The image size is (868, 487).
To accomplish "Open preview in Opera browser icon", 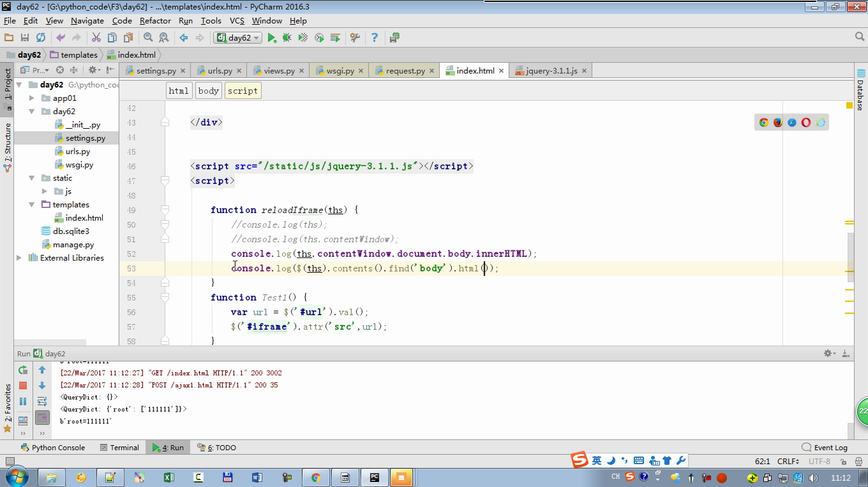I will click(x=806, y=122).
